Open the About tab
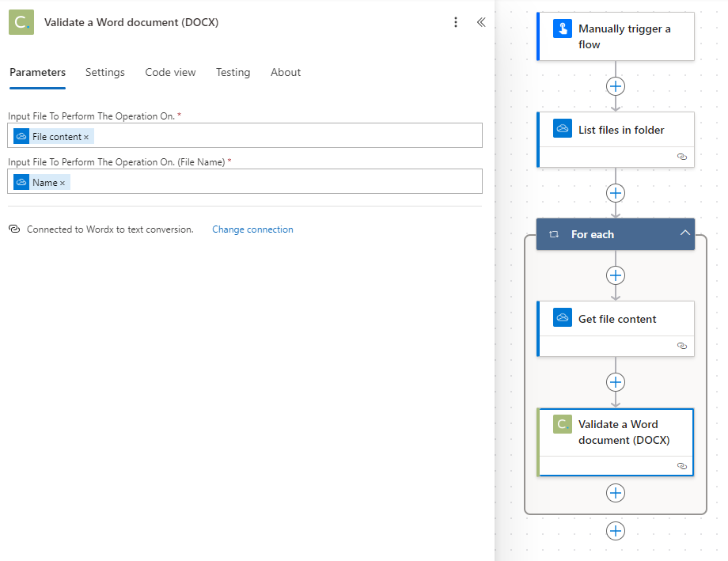This screenshot has width=728, height=561. (x=286, y=73)
